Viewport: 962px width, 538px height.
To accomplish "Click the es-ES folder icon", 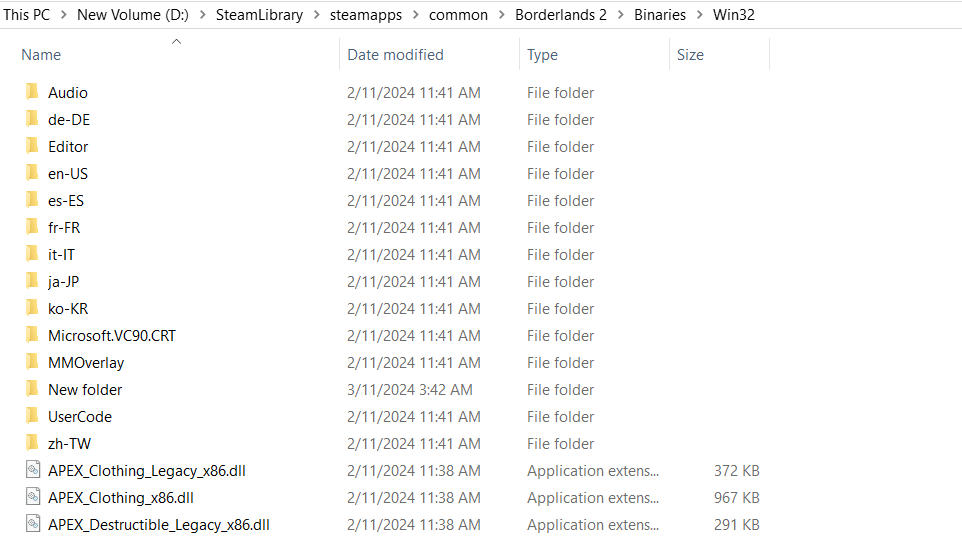I will click(x=33, y=200).
